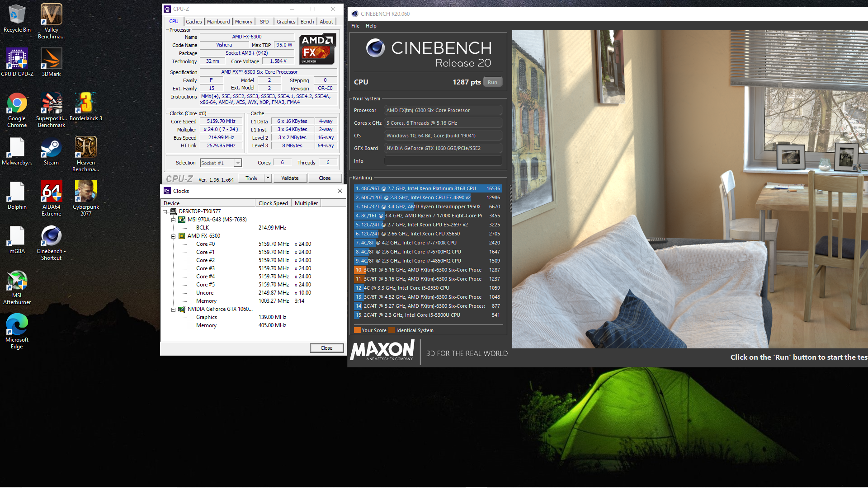868x488 pixels.
Task: Open Cinebench File menu
Action: 355,26
